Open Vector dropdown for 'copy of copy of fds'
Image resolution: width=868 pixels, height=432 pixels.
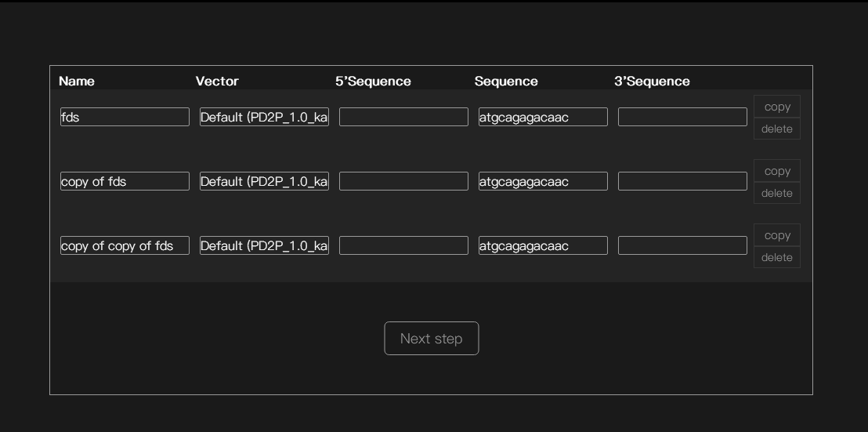click(264, 245)
